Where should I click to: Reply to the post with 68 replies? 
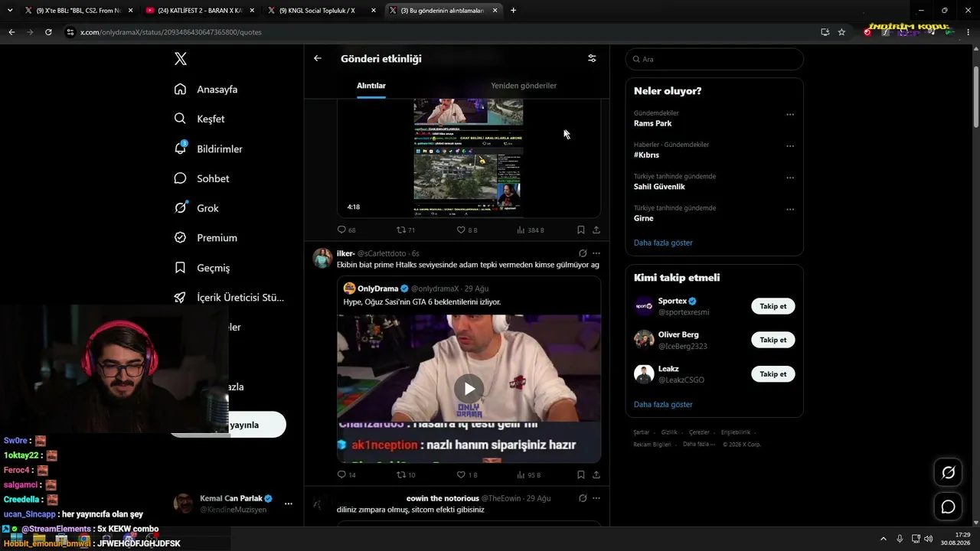(346, 230)
